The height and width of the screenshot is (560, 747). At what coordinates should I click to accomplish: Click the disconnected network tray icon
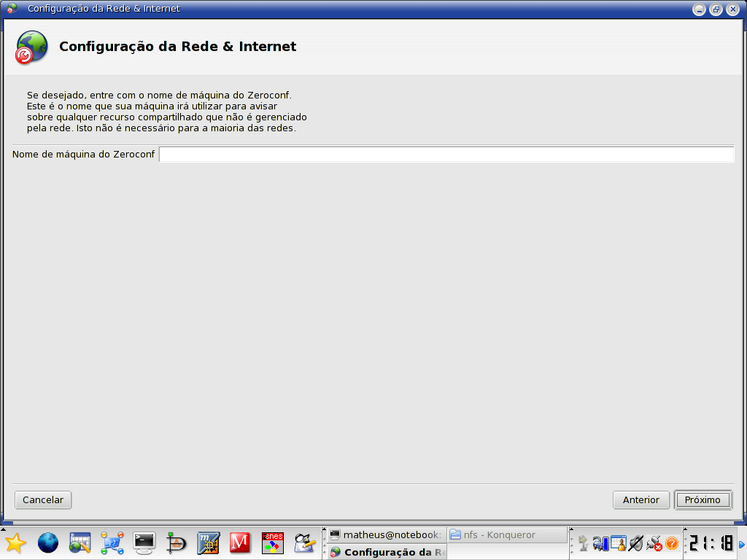(654, 543)
